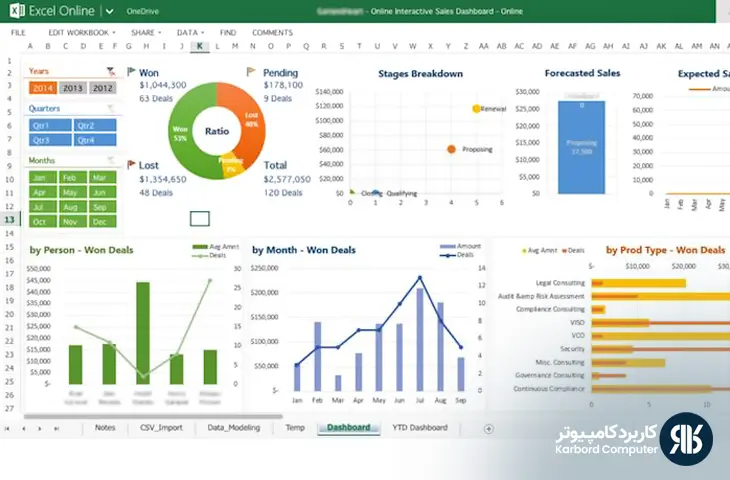Click the Excel Online logo icon
The height and width of the screenshot is (480, 730).
pyautogui.click(x=17, y=10)
